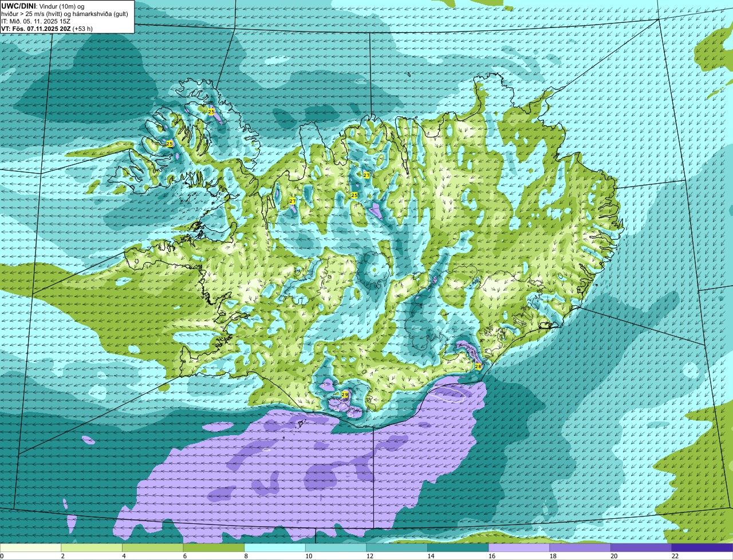This screenshot has width=733, height=560.
Task: Click the 'UWC/DINI' title text
Action: 18,6
